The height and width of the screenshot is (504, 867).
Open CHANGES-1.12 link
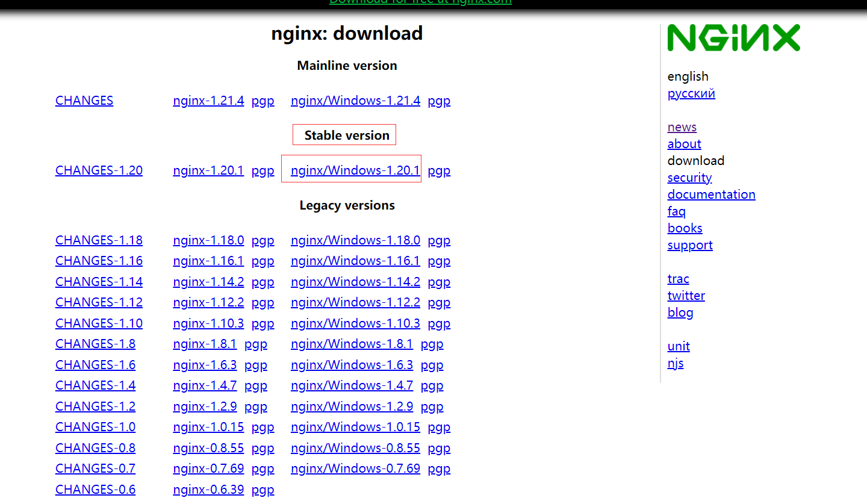(x=99, y=302)
